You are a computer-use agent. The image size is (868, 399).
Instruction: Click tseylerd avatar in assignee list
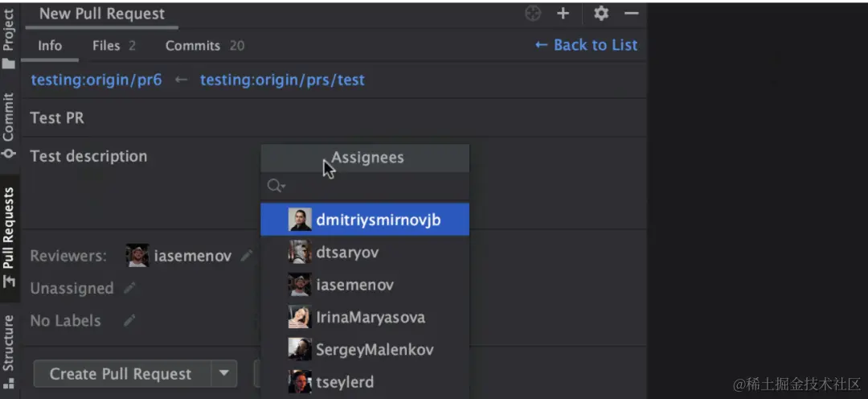click(300, 382)
